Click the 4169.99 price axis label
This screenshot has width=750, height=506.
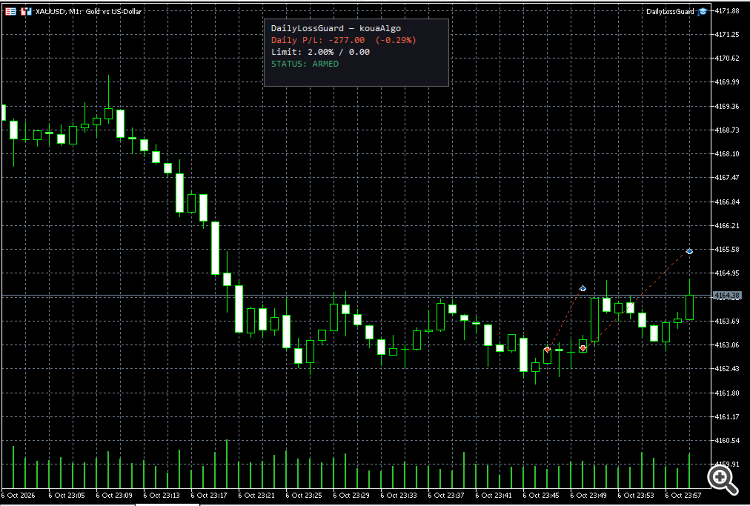click(x=727, y=82)
